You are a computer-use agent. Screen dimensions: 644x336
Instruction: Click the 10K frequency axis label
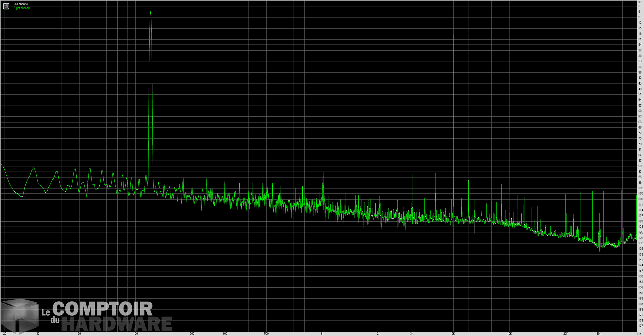pyautogui.click(x=509, y=334)
